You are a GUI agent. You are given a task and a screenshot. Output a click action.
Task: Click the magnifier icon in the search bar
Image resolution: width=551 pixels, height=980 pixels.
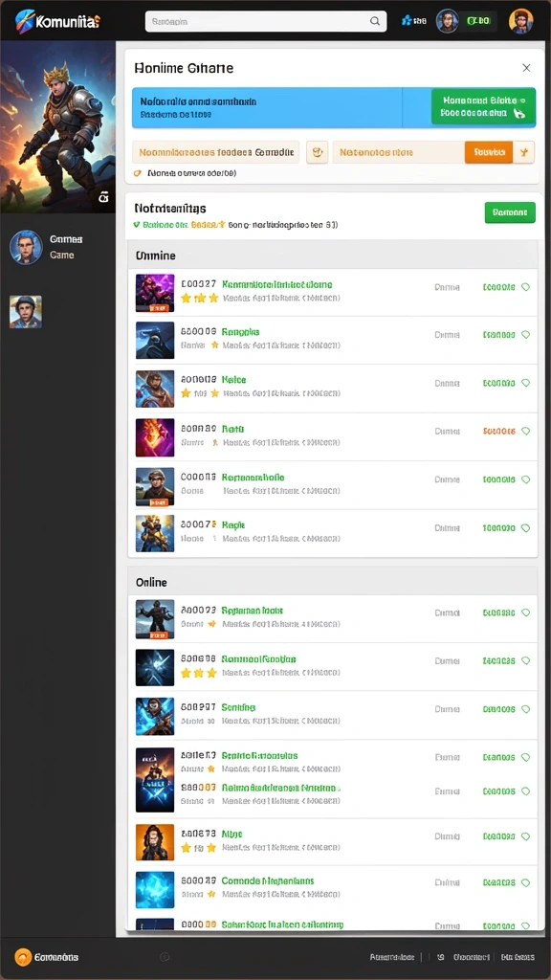point(375,21)
